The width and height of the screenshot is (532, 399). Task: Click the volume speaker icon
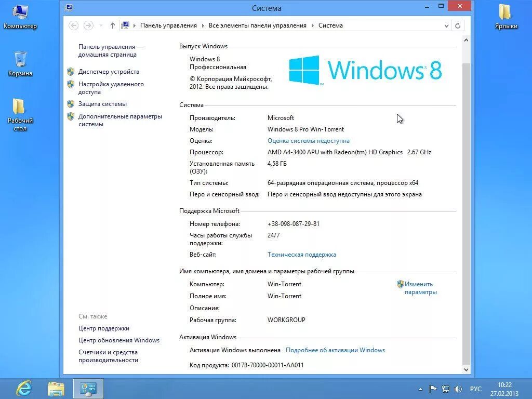click(458, 389)
